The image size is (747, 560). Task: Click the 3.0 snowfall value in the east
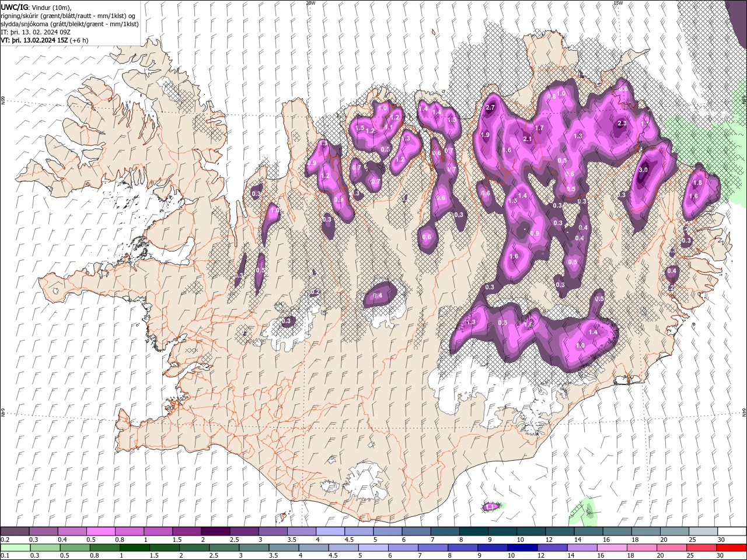click(643, 170)
